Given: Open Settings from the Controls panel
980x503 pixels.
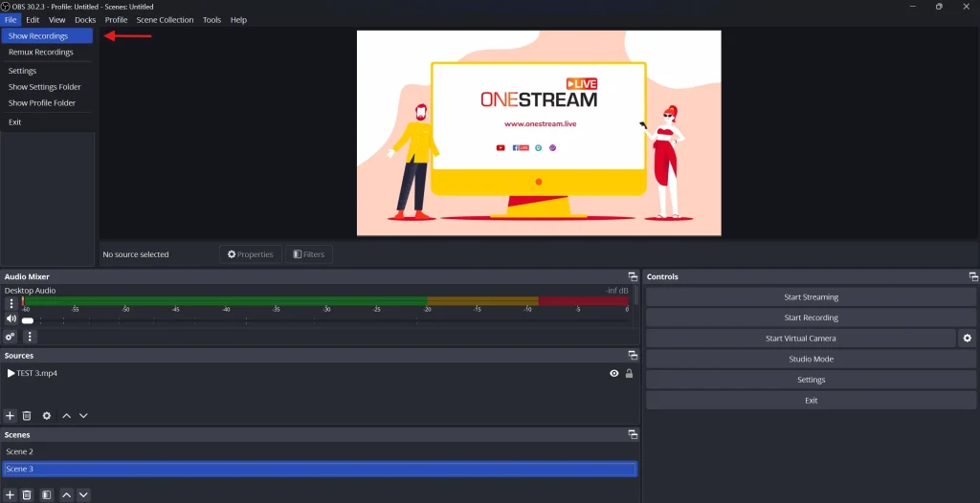Looking at the screenshot, I should click(x=811, y=380).
